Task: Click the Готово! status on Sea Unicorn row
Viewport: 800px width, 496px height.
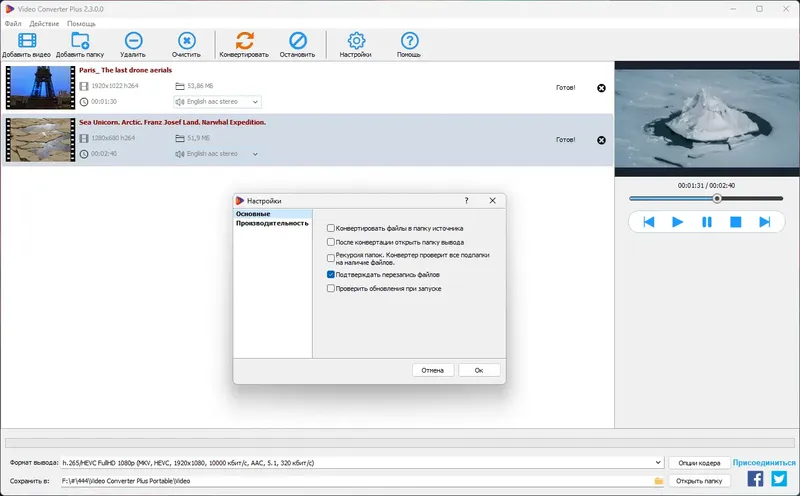Action: point(565,139)
